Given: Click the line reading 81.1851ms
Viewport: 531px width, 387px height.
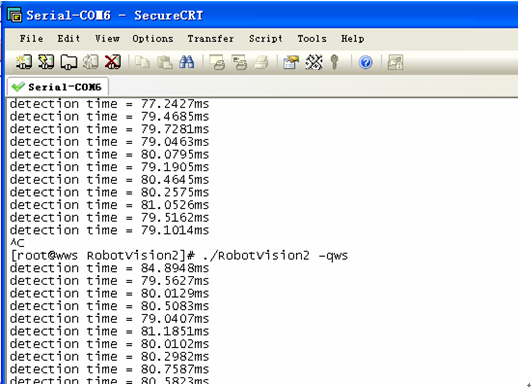Looking at the screenshot, I should point(109,331).
